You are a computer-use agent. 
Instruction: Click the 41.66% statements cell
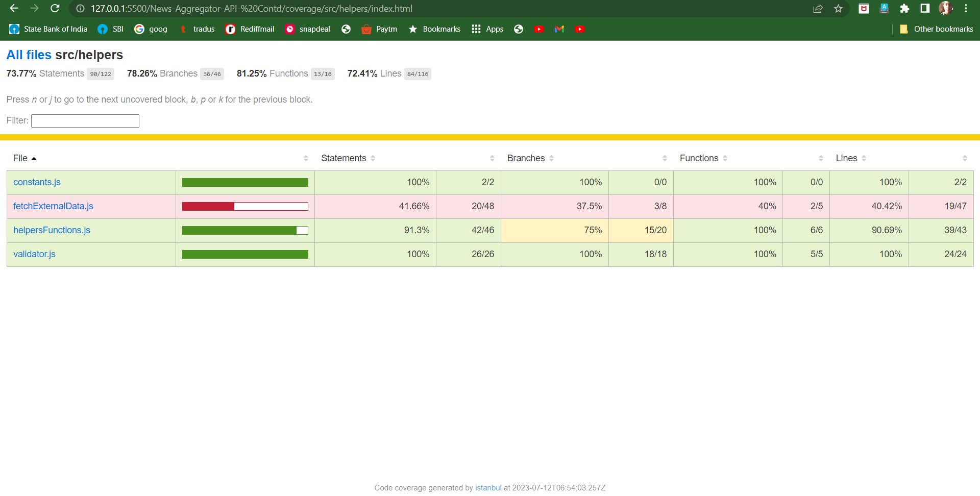click(x=375, y=206)
